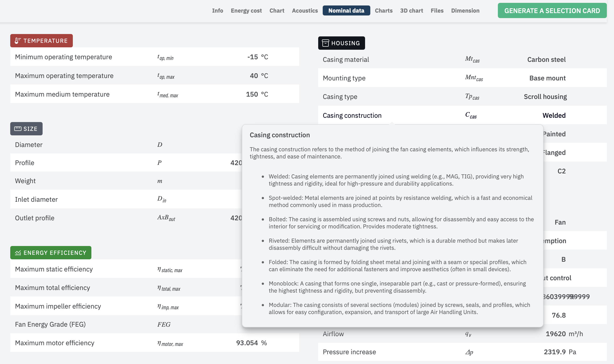Click the Inlet diameter row label
The height and width of the screenshot is (364, 614).
(x=36, y=200)
